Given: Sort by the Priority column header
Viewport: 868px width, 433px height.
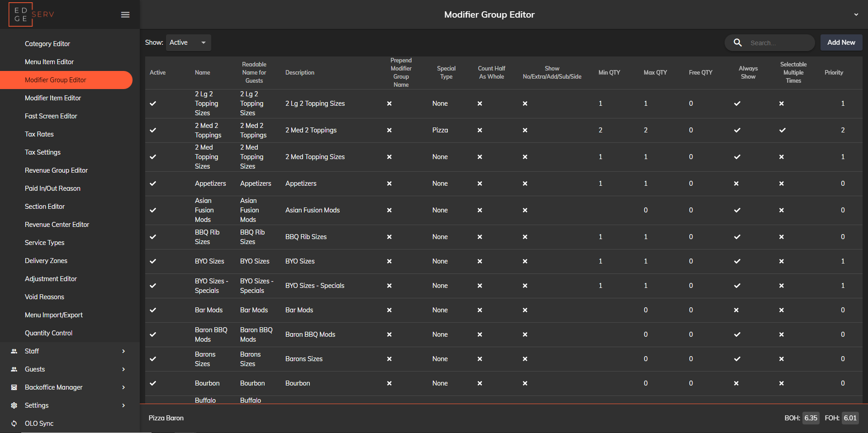Looking at the screenshot, I should 834,72.
